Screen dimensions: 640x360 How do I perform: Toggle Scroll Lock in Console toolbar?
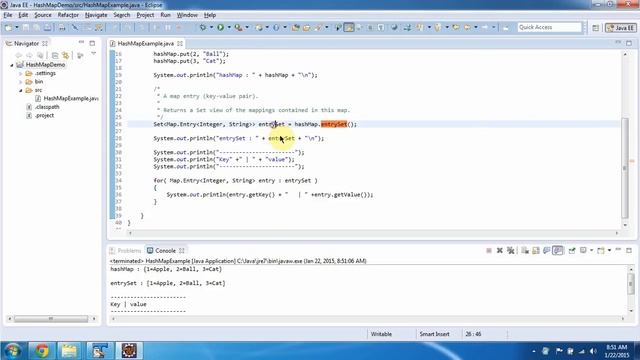pyautogui.click(x=536, y=250)
